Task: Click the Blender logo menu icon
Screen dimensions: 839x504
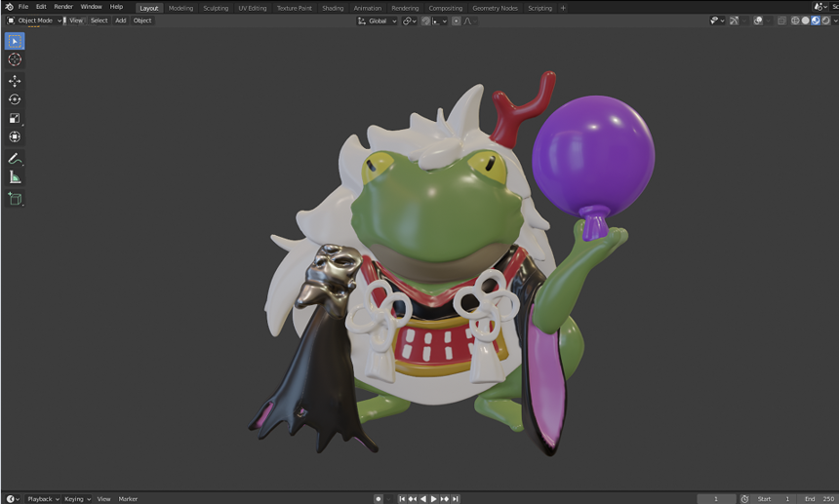Action: pos(9,7)
